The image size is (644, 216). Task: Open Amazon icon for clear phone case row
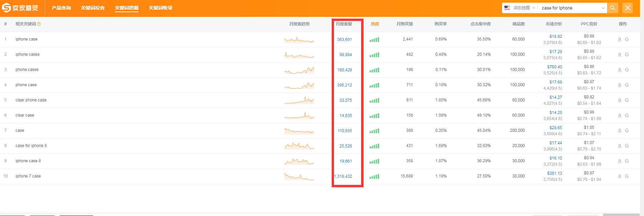(620, 100)
